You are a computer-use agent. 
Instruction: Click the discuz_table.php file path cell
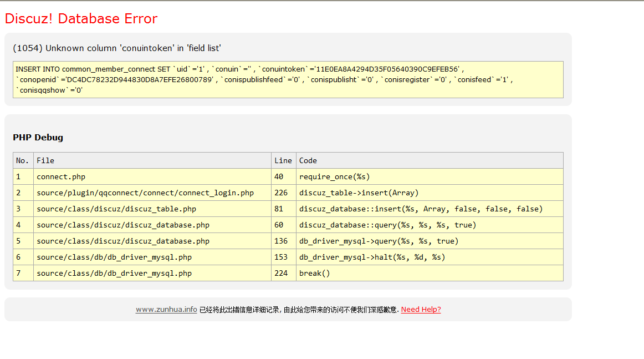click(116, 209)
